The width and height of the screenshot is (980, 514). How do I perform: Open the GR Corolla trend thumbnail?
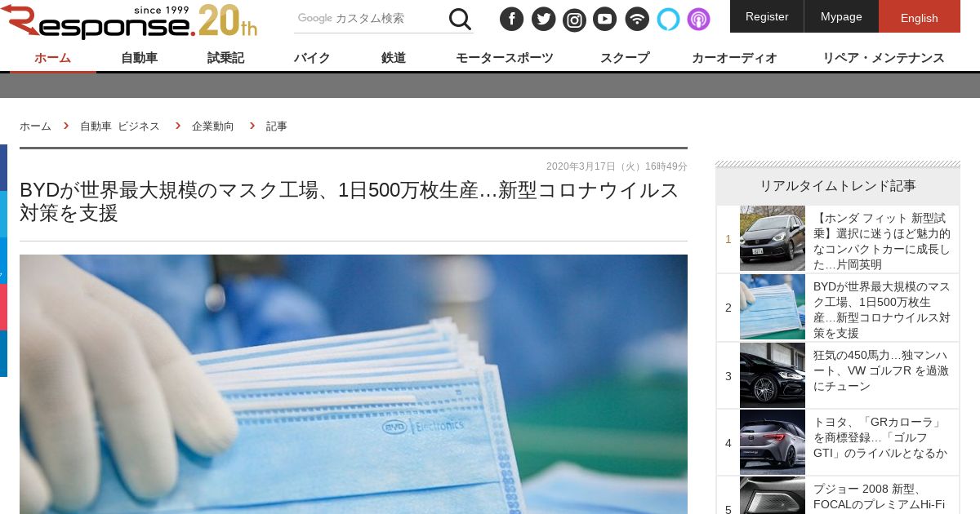pos(773,442)
